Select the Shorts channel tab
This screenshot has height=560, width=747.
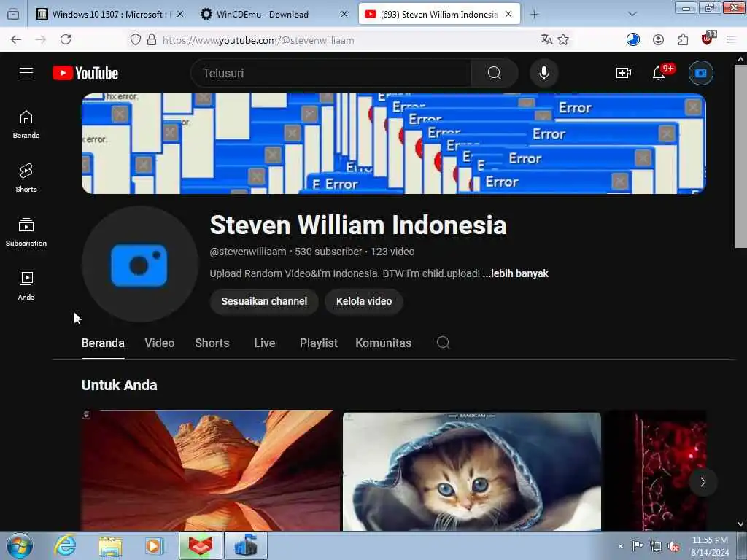coord(212,343)
